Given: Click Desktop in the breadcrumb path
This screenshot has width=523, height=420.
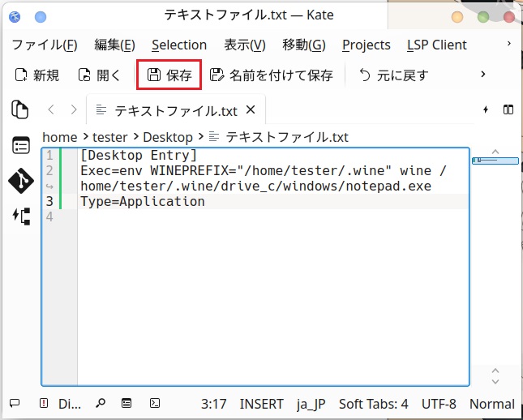Looking at the screenshot, I should pyautogui.click(x=168, y=137).
